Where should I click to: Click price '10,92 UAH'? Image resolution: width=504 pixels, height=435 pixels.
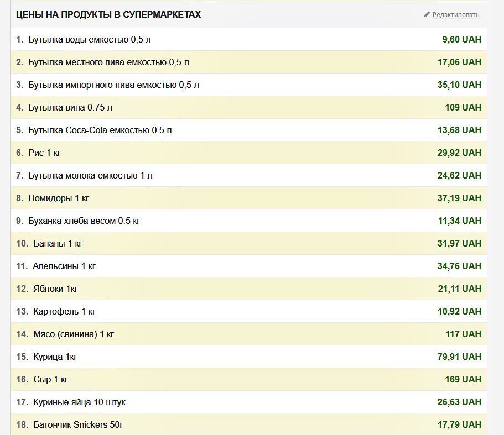pos(459,311)
